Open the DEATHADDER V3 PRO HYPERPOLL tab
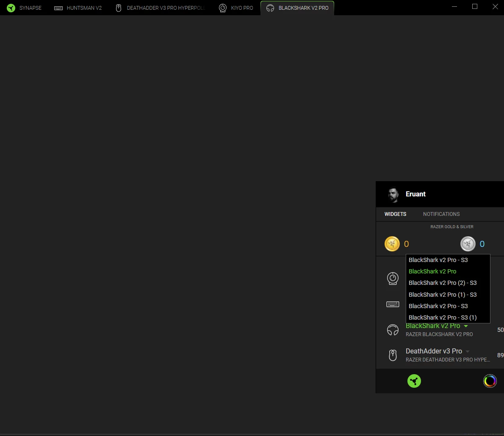 [x=160, y=8]
